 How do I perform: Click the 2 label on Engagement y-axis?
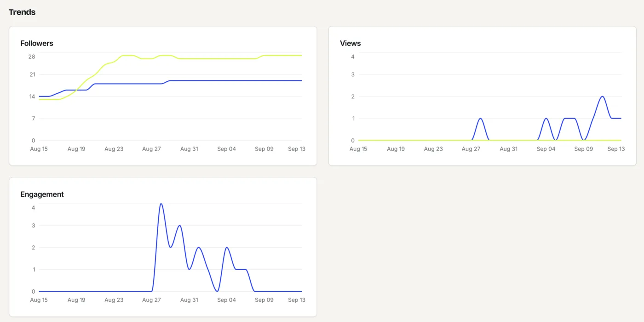pos(34,248)
